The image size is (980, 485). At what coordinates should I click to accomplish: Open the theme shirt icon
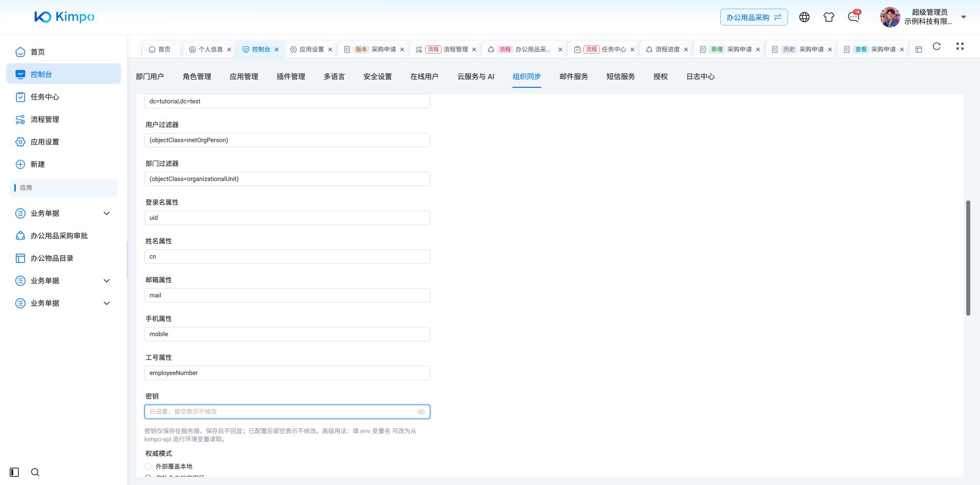coord(829,17)
